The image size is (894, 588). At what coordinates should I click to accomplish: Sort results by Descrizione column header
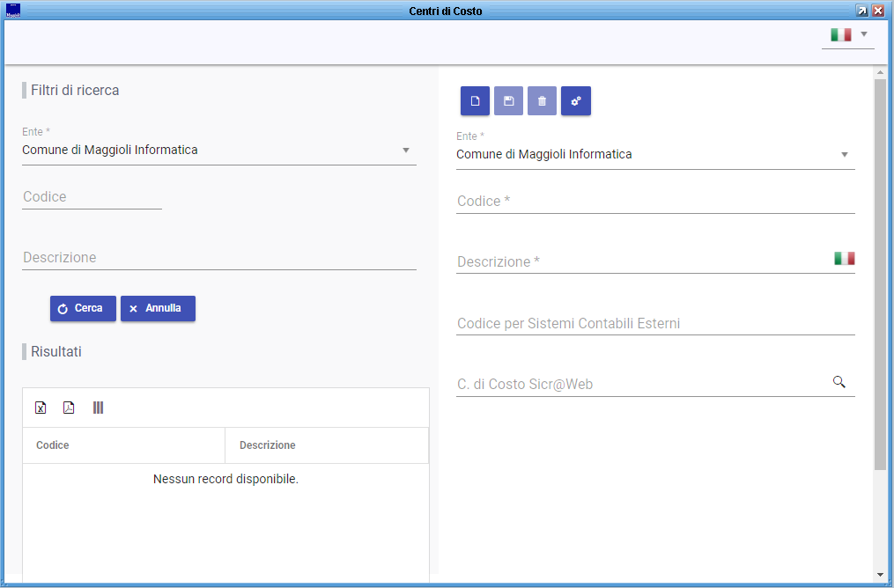tap(327, 445)
